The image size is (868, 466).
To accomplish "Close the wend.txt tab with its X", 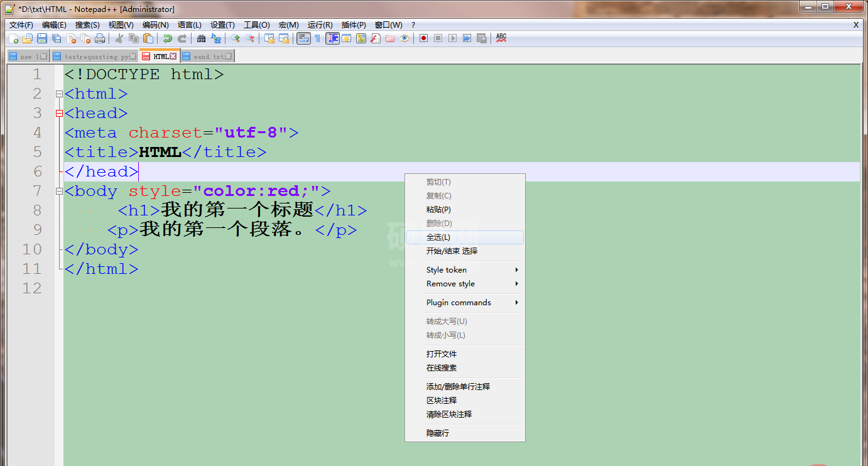I will (229, 57).
